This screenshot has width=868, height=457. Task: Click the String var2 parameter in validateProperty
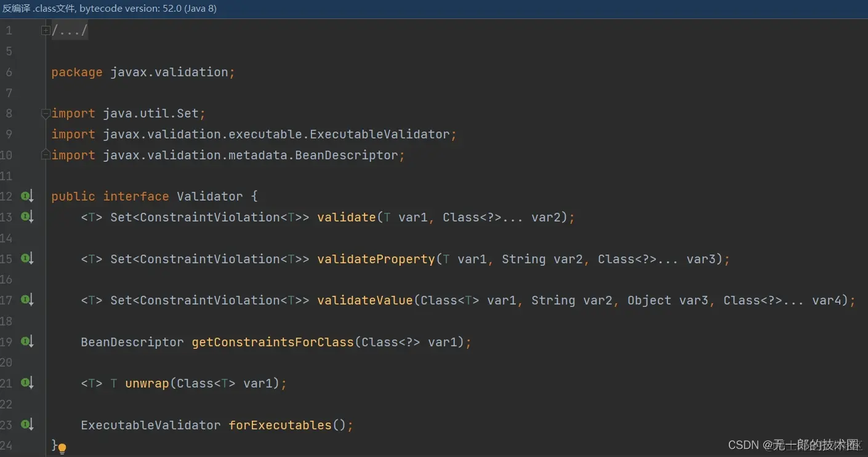click(x=542, y=259)
